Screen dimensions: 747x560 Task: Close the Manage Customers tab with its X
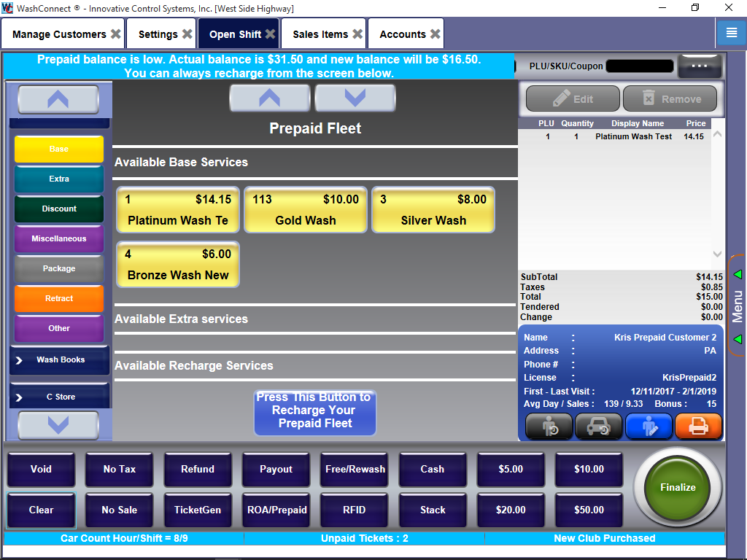pos(116,34)
